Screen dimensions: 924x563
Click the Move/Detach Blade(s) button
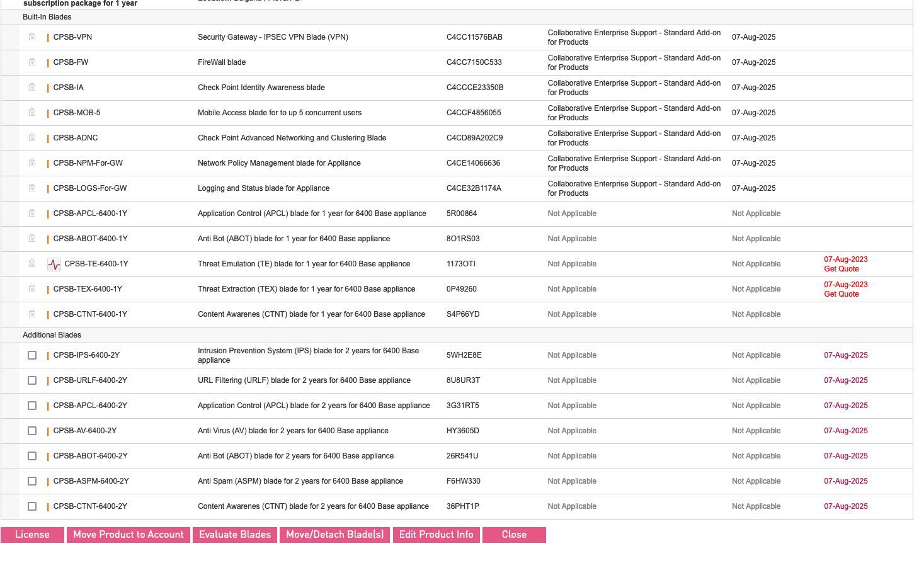coord(335,535)
